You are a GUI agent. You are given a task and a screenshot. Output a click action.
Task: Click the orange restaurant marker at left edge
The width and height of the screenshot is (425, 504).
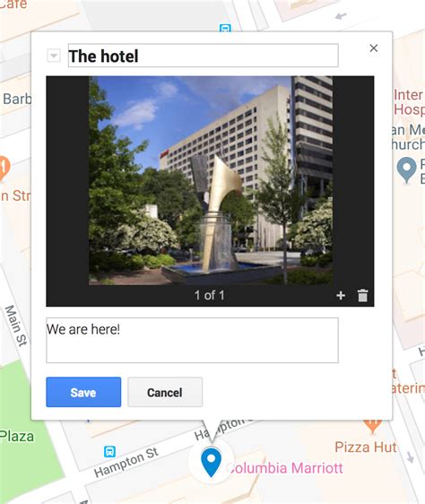4,168
